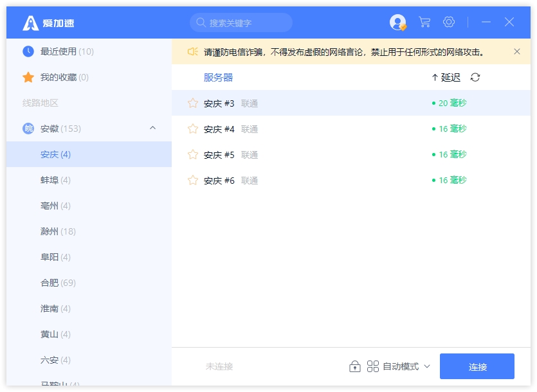Click the search magnifier icon

(x=201, y=22)
